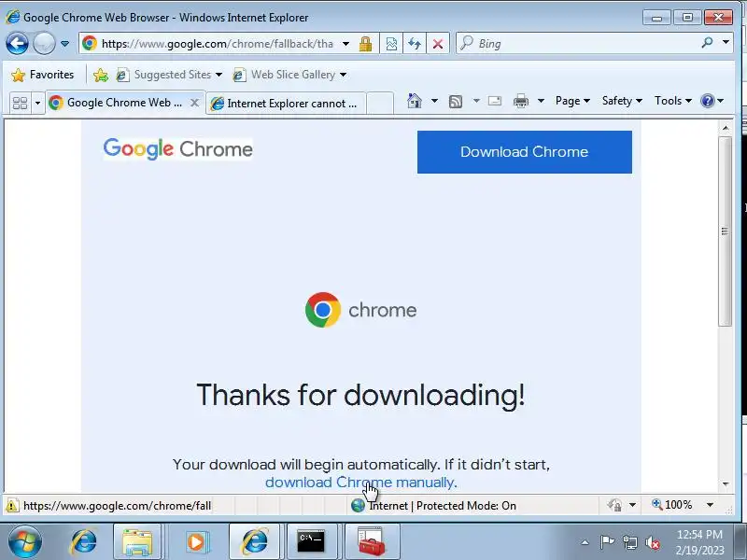This screenshot has width=747, height=560.
Task: Click the Home icon
Action: click(415, 101)
